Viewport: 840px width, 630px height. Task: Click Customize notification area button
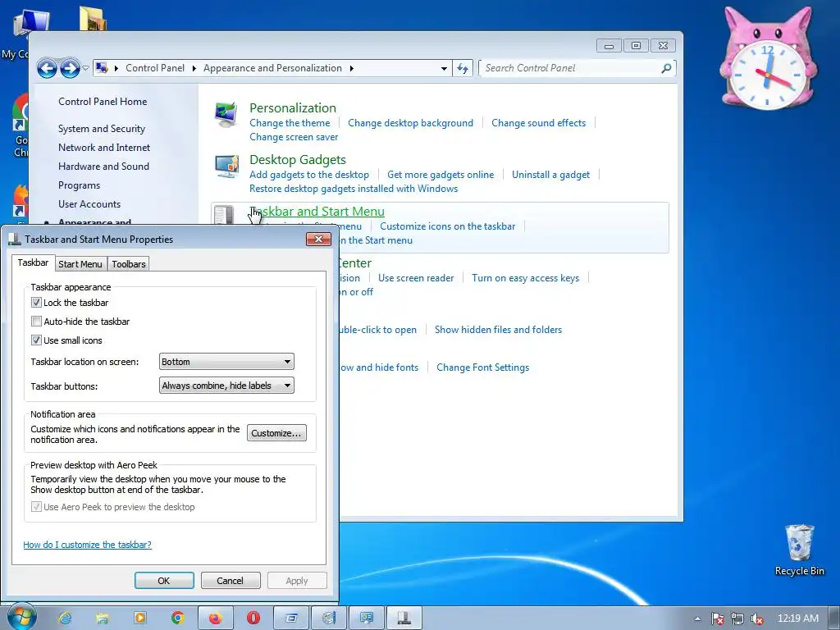pyautogui.click(x=276, y=433)
